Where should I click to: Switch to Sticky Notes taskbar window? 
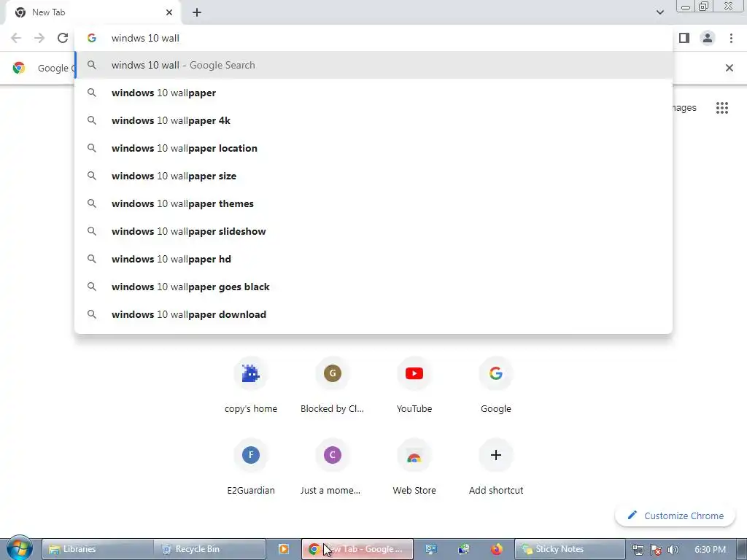(570, 549)
